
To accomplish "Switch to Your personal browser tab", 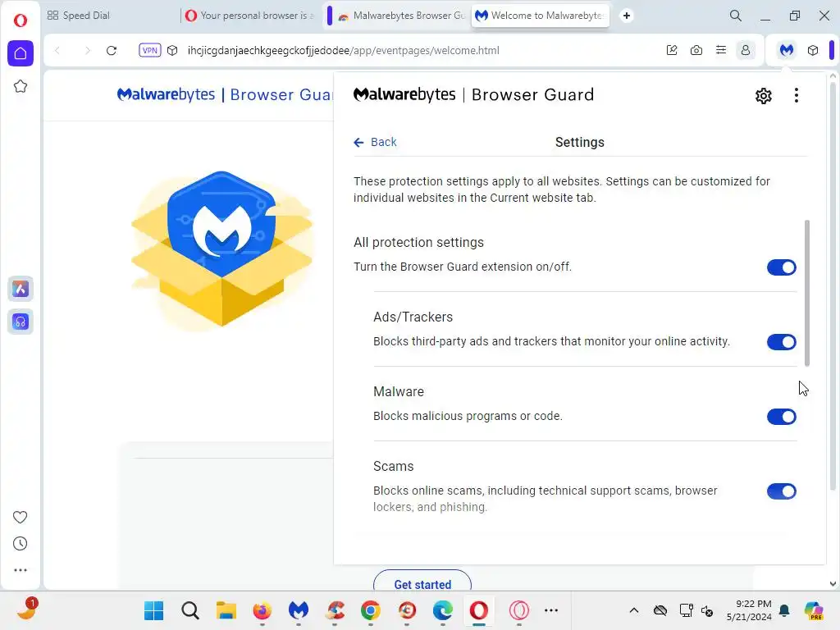I will [250, 16].
